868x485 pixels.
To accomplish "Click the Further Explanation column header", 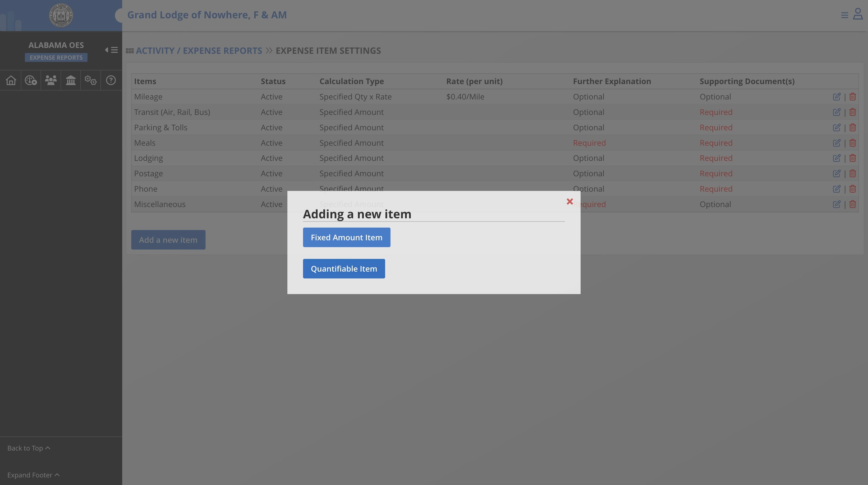I will pos(612,81).
